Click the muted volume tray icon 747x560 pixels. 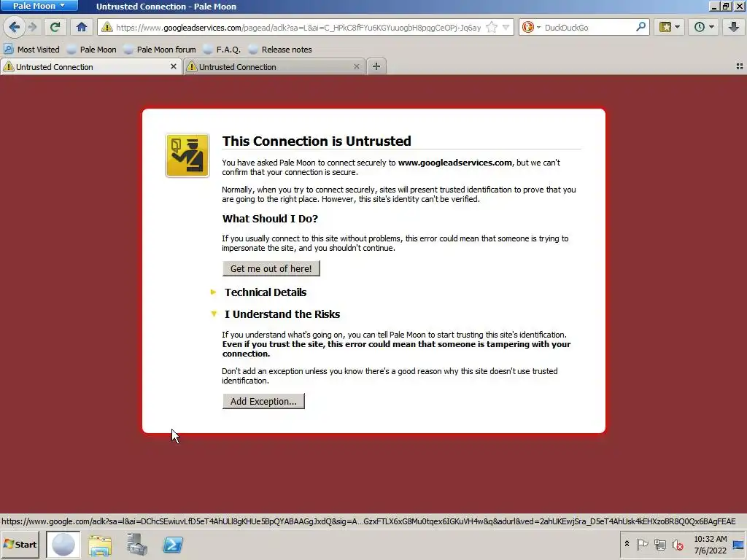677,544
